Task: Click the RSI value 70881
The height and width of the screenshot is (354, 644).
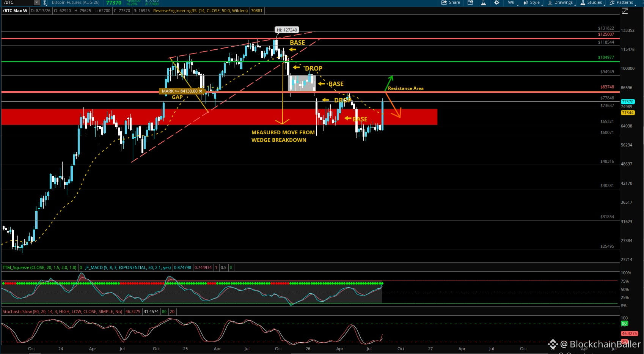Action: click(x=257, y=11)
